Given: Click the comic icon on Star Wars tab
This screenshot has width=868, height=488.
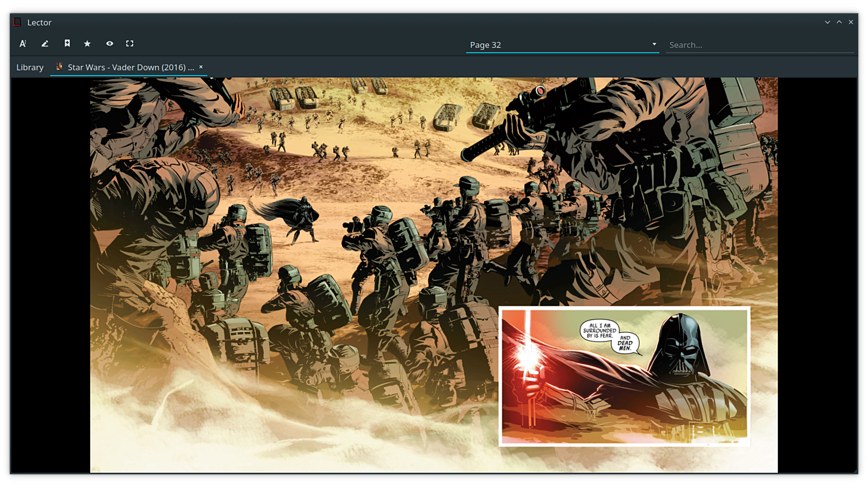Looking at the screenshot, I should pos(59,67).
